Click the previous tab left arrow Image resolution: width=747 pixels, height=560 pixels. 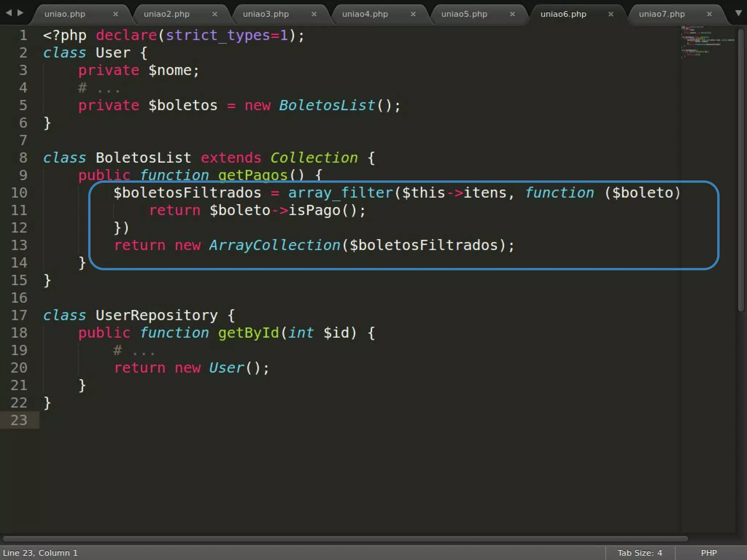pyautogui.click(x=9, y=13)
